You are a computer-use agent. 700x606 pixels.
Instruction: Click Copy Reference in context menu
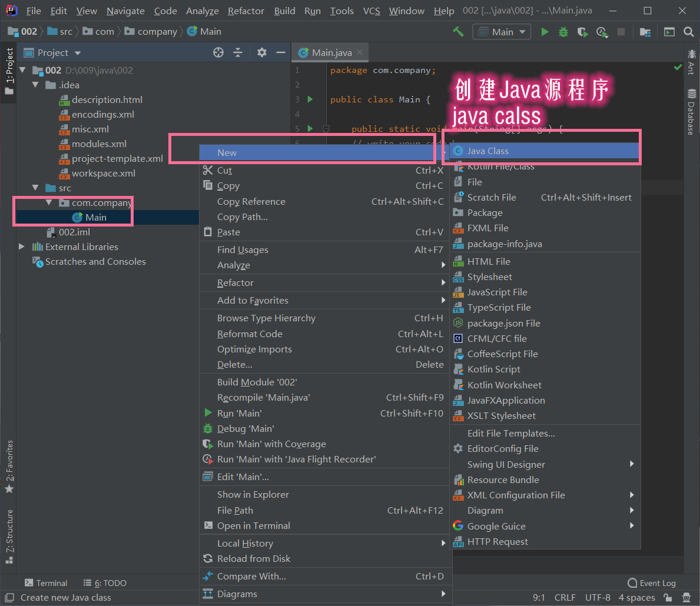(x=324, y=201)
